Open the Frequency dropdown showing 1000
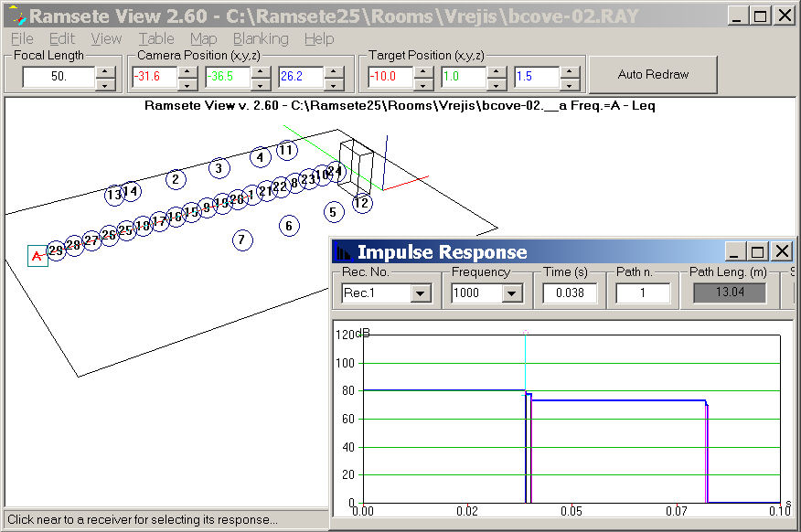Viewport: 801px width, 532px height. (x=511, y=293)
